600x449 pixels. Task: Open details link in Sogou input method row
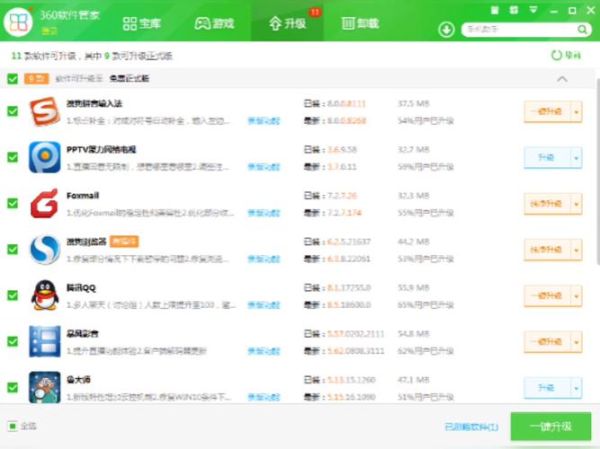click(264, 121)
